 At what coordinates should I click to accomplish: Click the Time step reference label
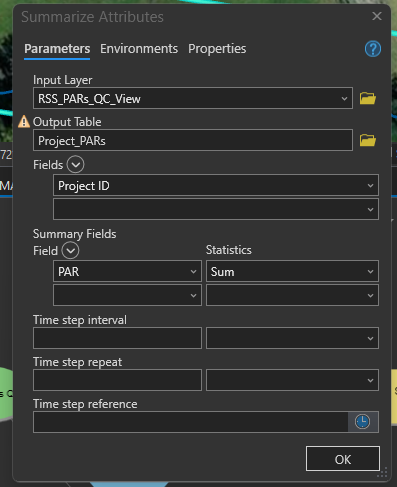click(85, 404)
